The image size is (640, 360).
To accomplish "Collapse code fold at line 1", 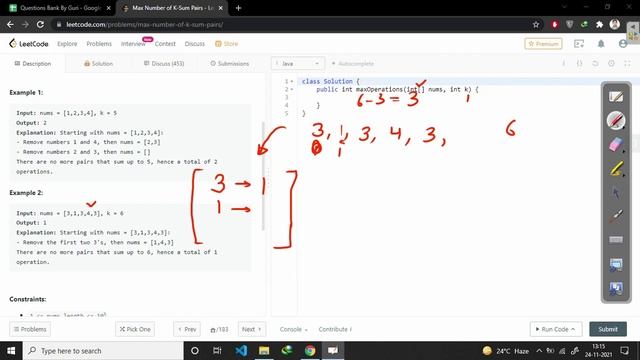I will coord(291,81).
